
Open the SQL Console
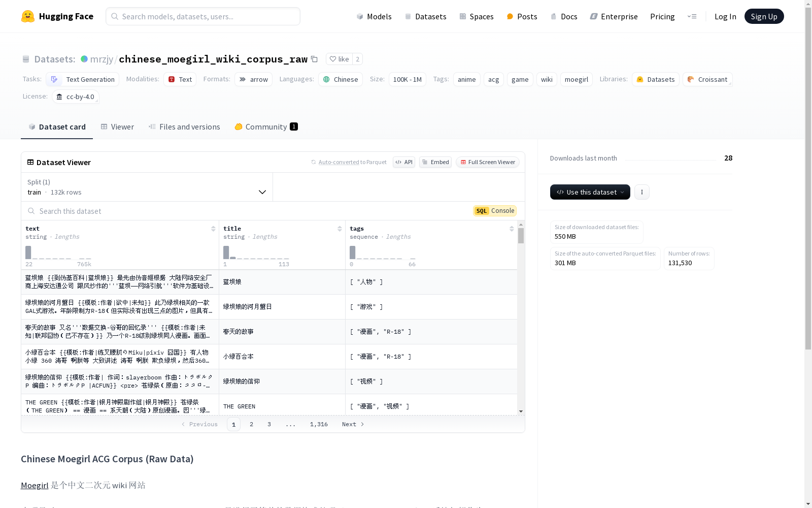(495, 211)
